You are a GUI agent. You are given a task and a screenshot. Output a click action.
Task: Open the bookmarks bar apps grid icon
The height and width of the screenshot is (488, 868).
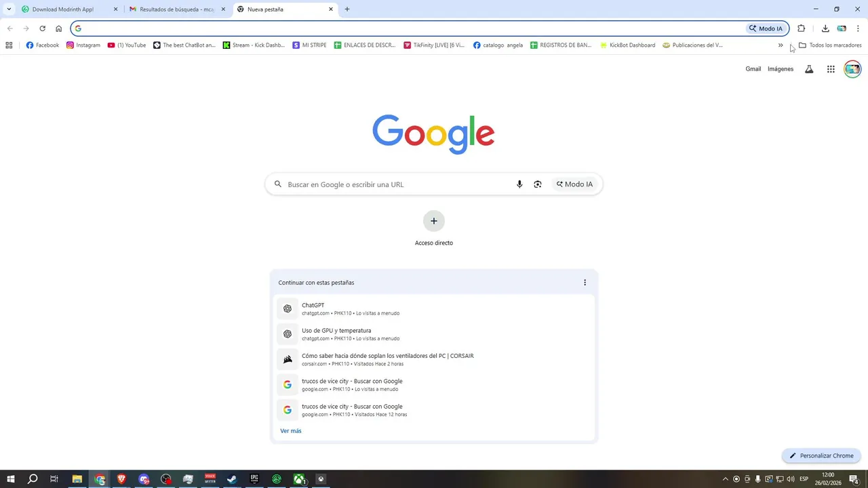9,45
